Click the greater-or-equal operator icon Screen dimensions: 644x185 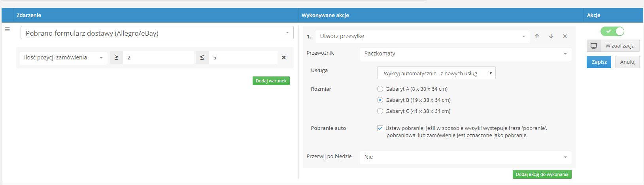(x=116, y=57)
